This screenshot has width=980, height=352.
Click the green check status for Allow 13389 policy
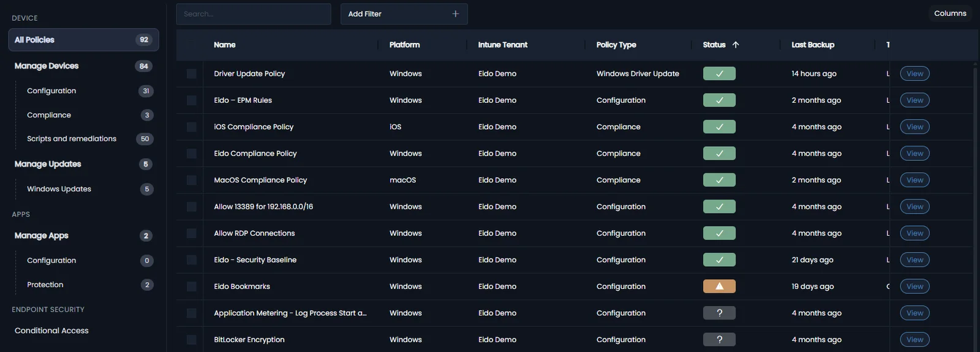tap(719, 207)
